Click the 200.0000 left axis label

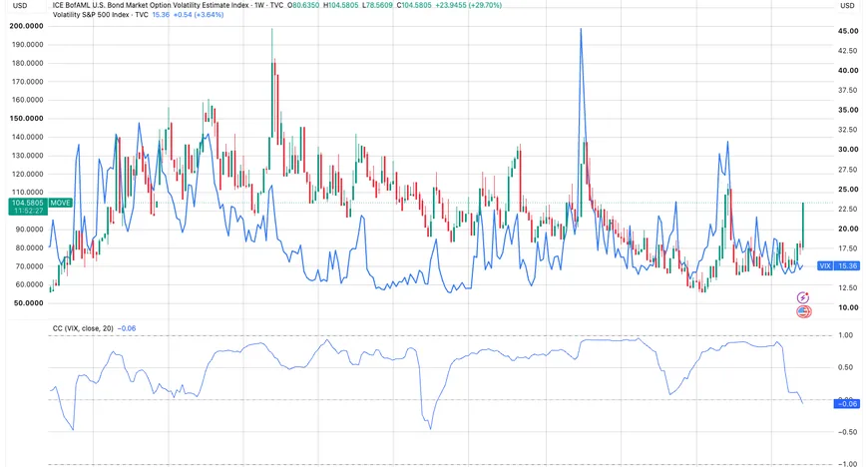(x=27, y=26)
